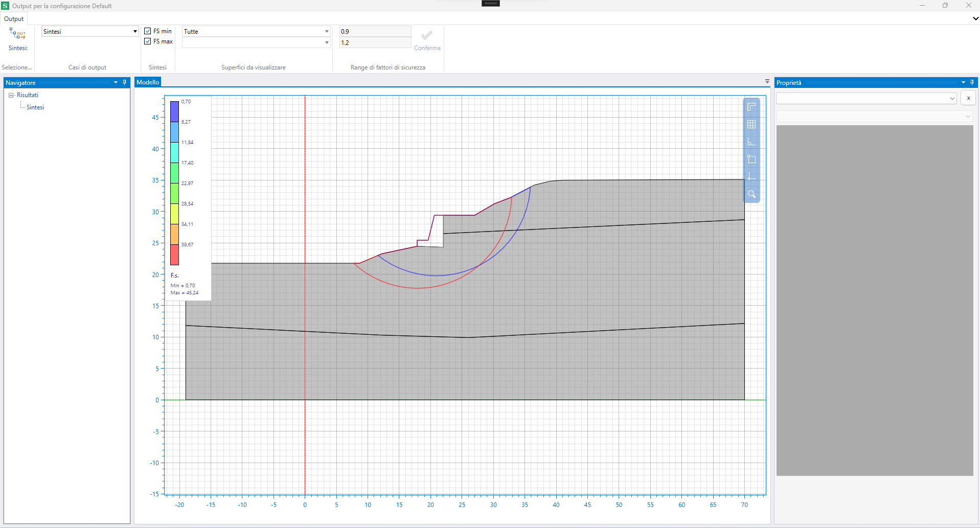The image size is (980, 528).
Task: Click the 'Max = 45,24' legend text
Action: click(x=185, y=293)
